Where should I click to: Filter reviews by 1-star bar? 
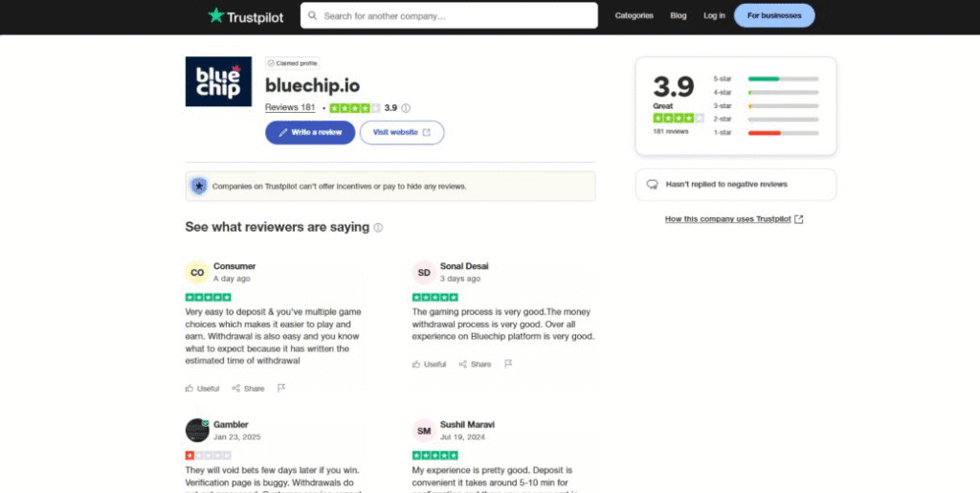pyautogui.click(x=767, y=132)
